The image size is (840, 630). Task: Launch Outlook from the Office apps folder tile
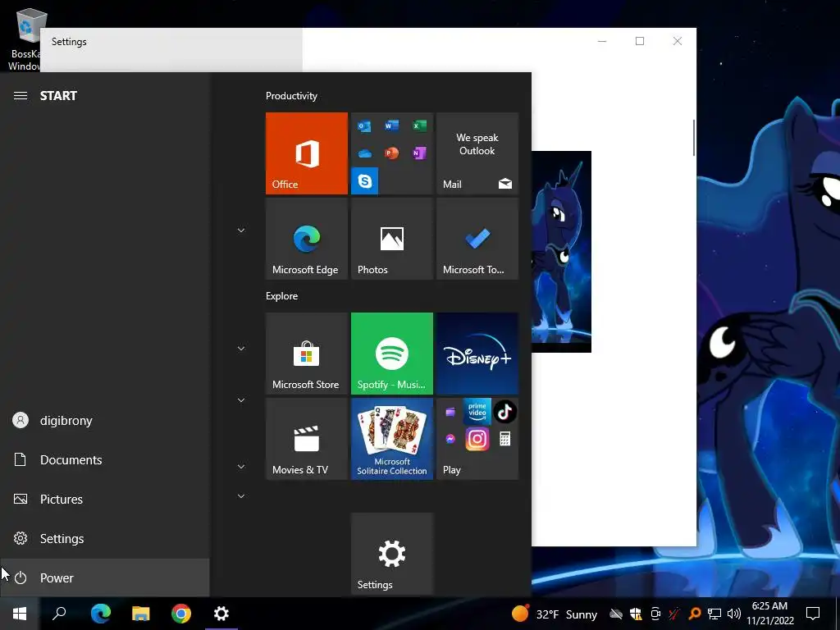[364, 126]
